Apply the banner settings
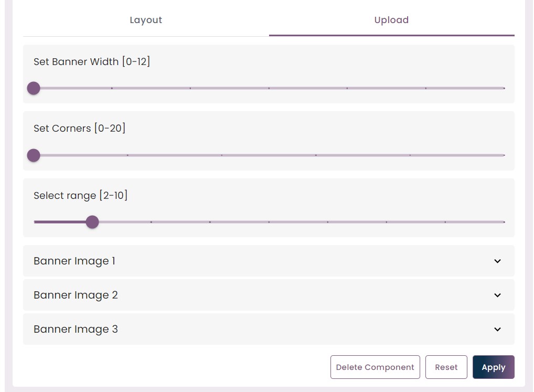The width and height of the screenshot is (534, 392). click(x=494, y=367)
